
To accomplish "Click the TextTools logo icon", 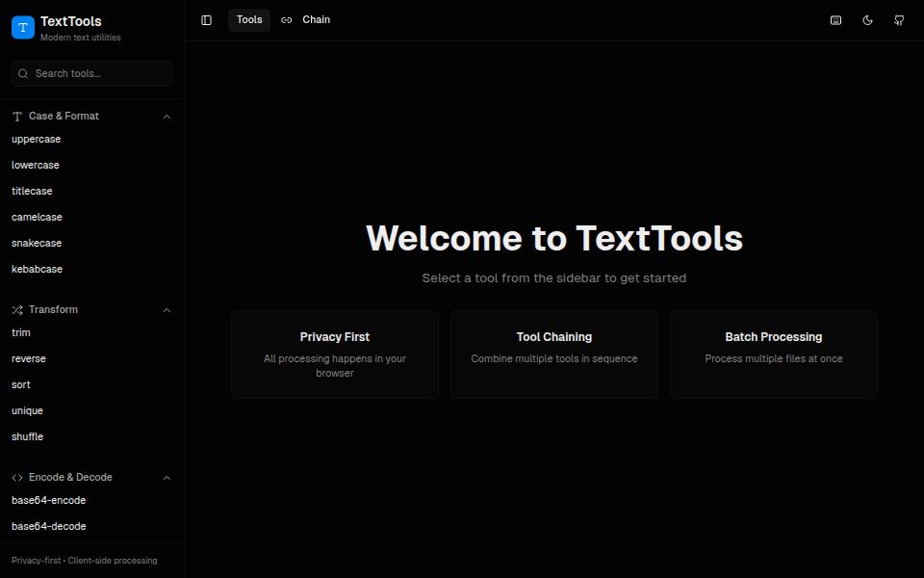I will 22,27.
